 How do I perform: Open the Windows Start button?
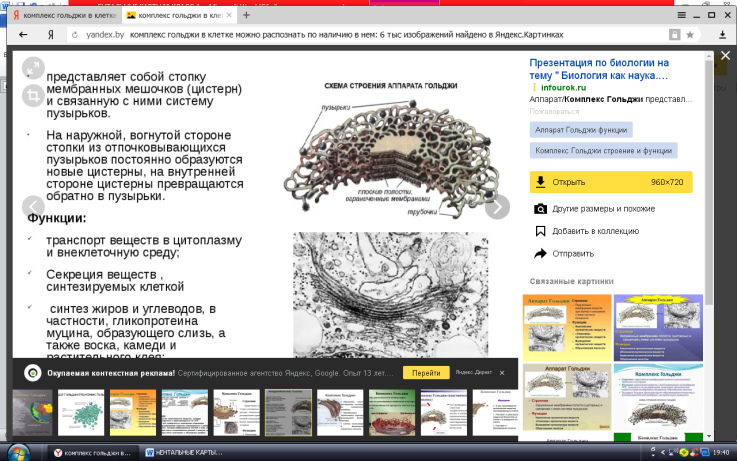tap(18, 453)
